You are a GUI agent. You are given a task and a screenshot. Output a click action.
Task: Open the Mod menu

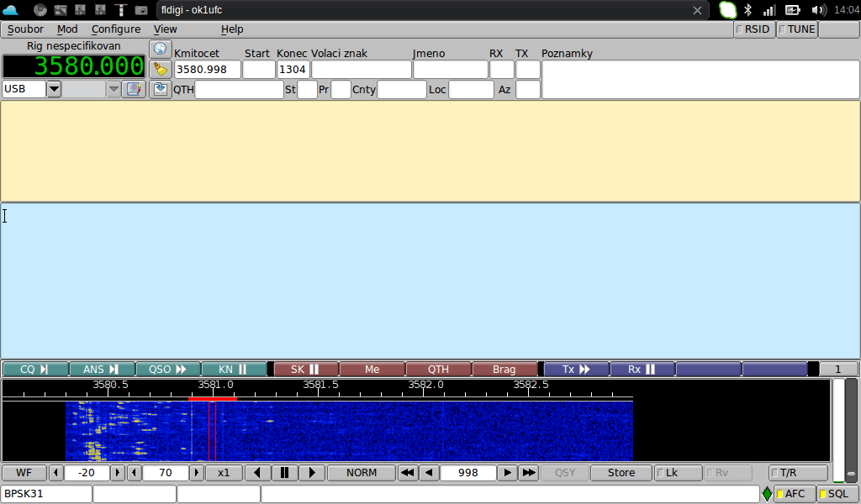(x=67, y=29)
